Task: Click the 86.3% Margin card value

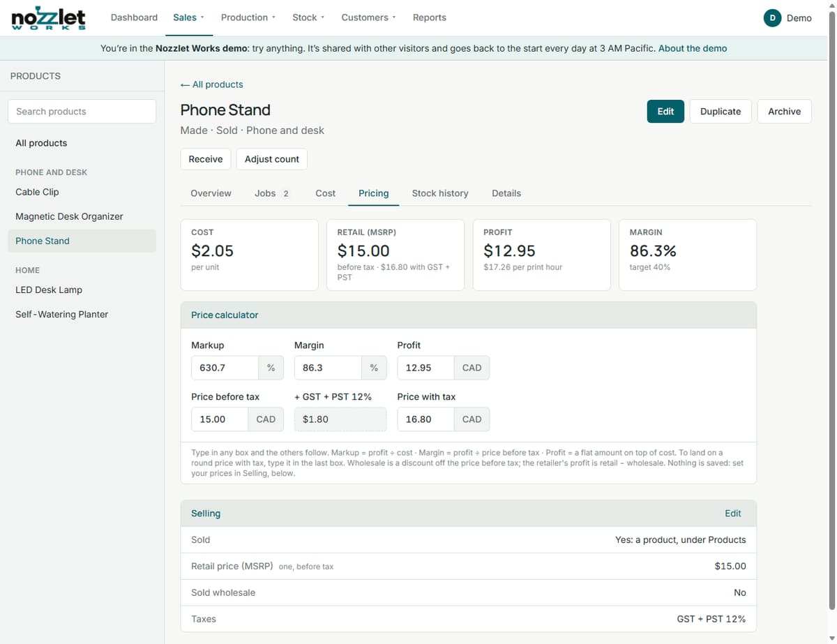Action: click(653, 250)
